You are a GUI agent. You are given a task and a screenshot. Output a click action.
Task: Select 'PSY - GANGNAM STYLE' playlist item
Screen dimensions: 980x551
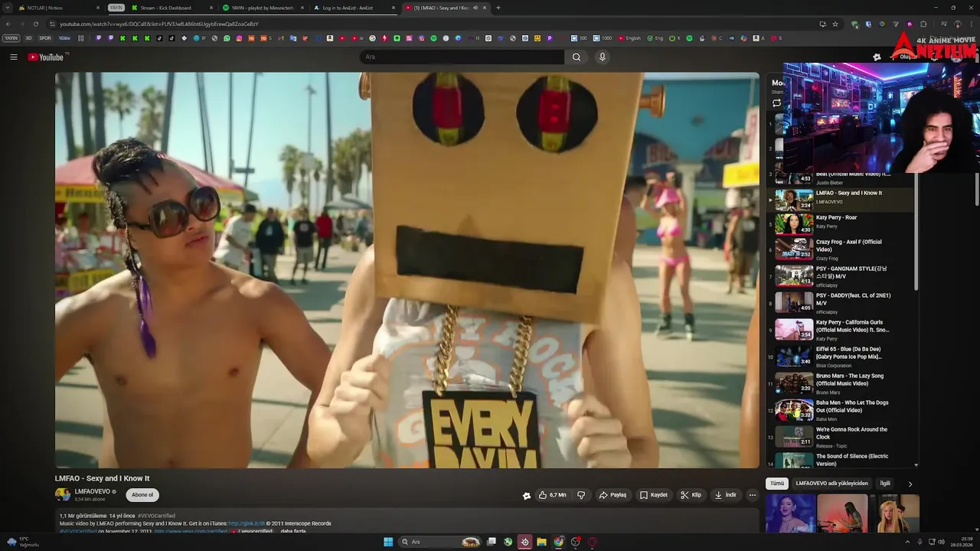tap(842, 276)
